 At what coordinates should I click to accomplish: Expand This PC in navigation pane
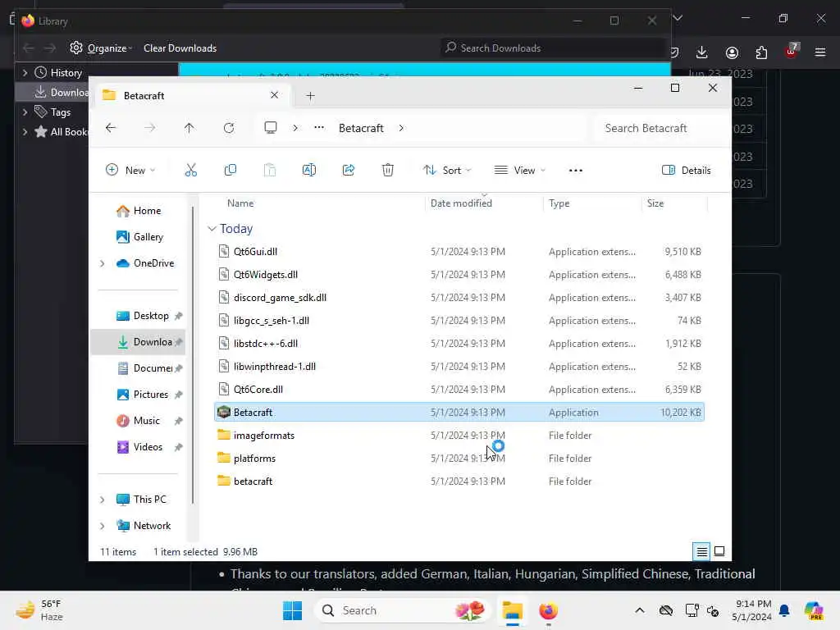(103, 500)
